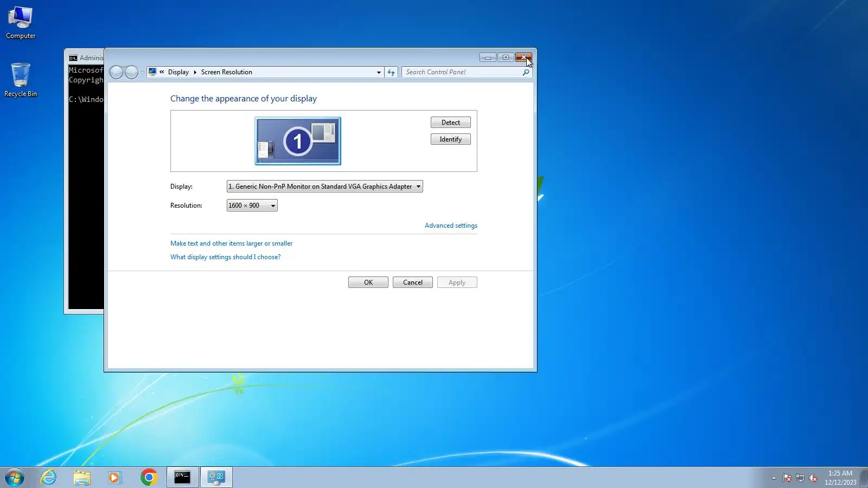
Task: Open the Resolution 1600 × 900 dropdown
Action: [252, 206]
